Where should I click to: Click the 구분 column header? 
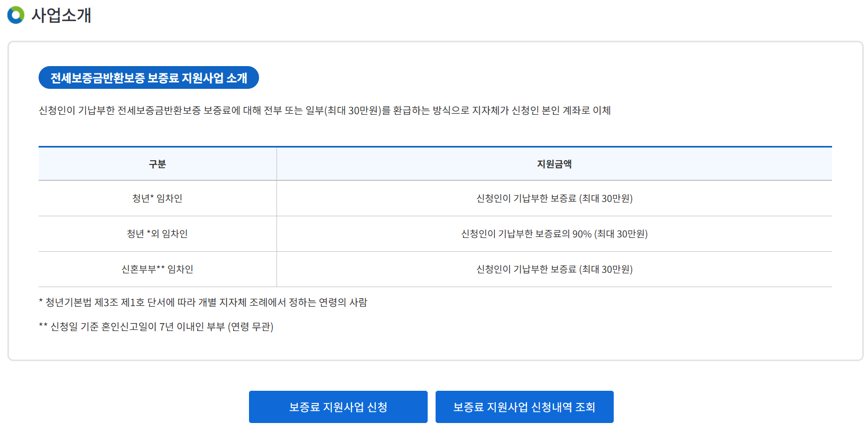click(x=158, y=164)
